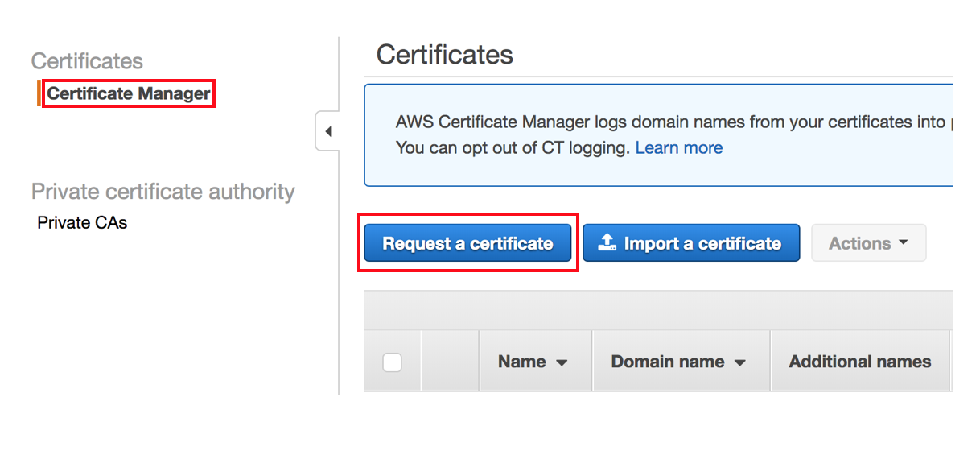Click the Import a certificate text label
Image resolution: width=980 pixels, height=451 pixels.
point(702,243)
